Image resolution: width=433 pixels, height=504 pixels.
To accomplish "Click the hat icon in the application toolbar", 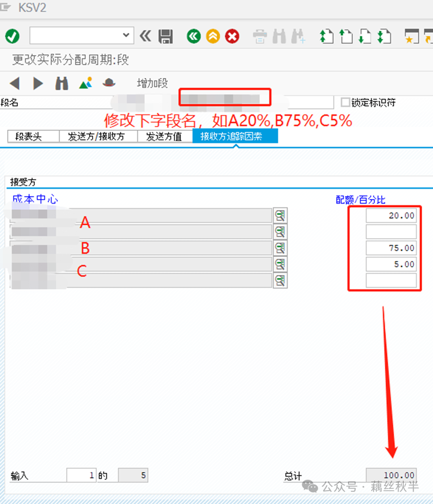I will click(x=109, y=83).
